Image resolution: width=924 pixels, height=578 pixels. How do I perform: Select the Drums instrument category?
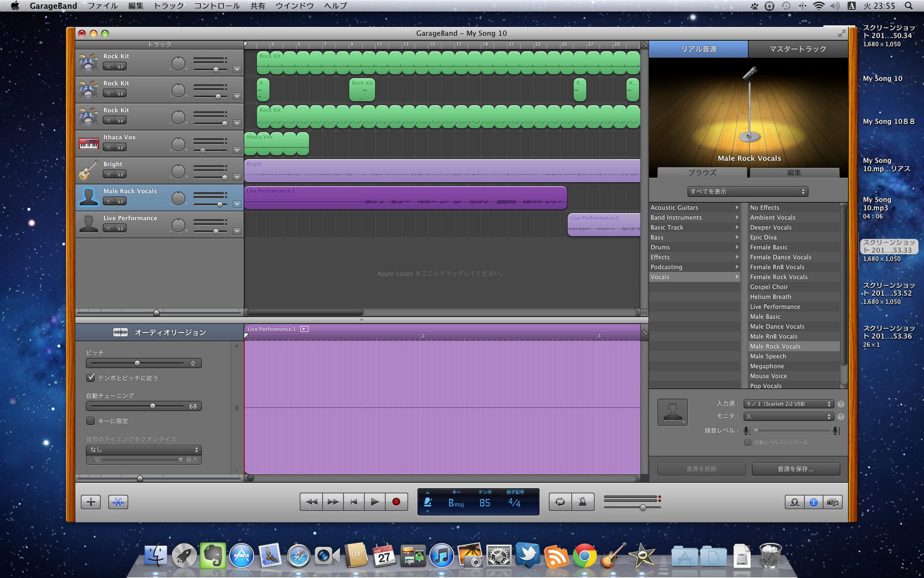click(695, 247)
